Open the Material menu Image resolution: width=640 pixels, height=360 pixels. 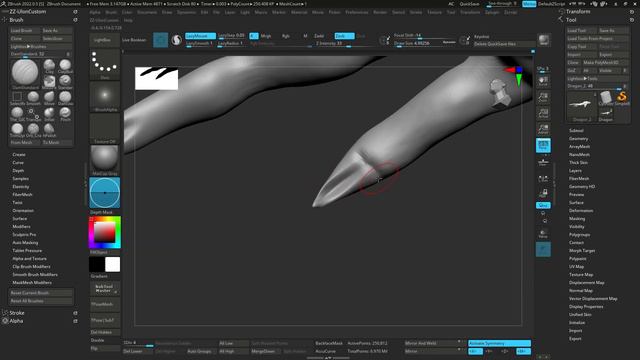[x=299, y=12]
